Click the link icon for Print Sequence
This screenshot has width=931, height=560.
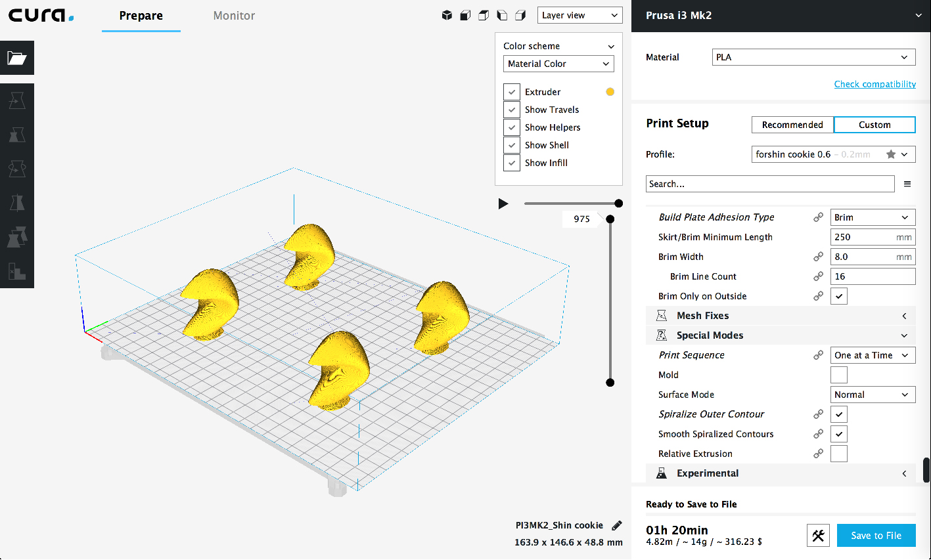point(818,355)
